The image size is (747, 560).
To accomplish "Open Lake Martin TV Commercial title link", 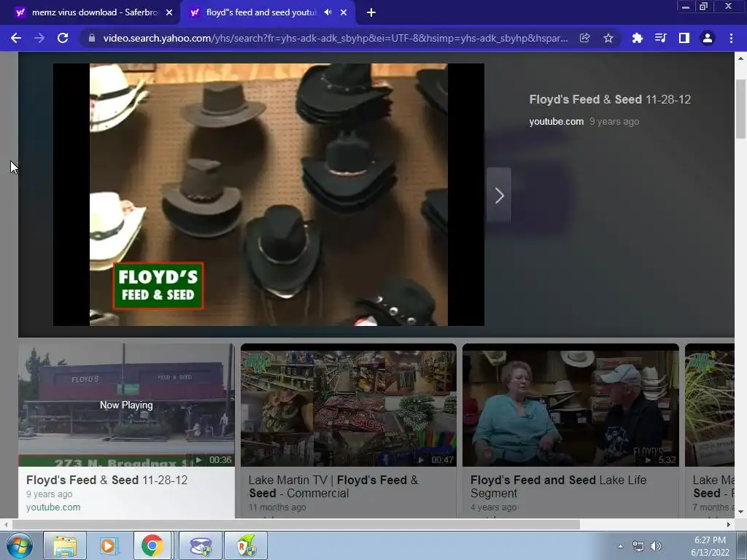I will [x=333, y=486].
